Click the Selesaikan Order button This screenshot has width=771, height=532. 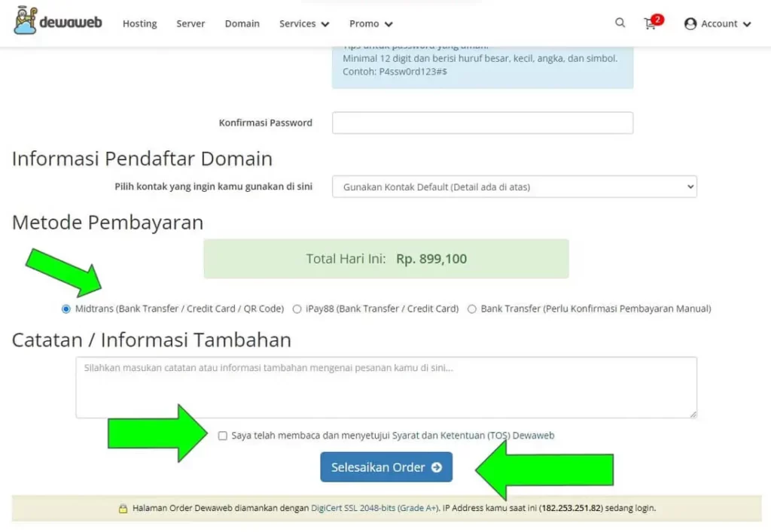point(386,467)
